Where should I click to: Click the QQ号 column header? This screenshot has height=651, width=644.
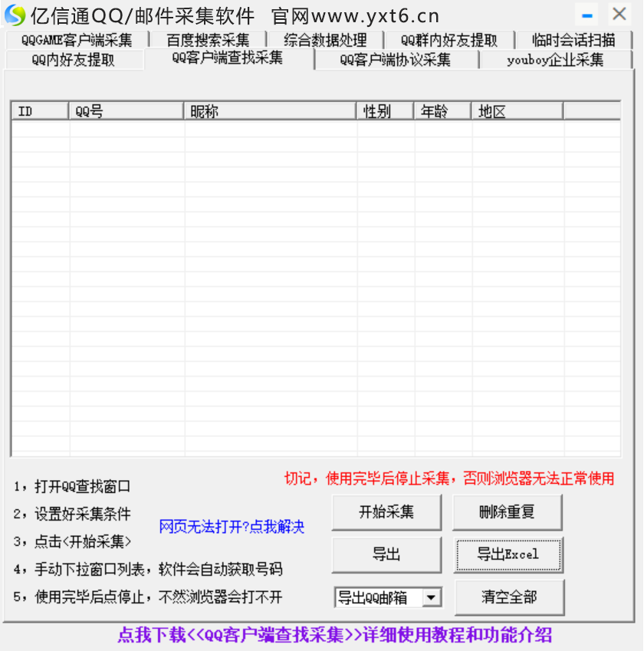tap(127, 112)
